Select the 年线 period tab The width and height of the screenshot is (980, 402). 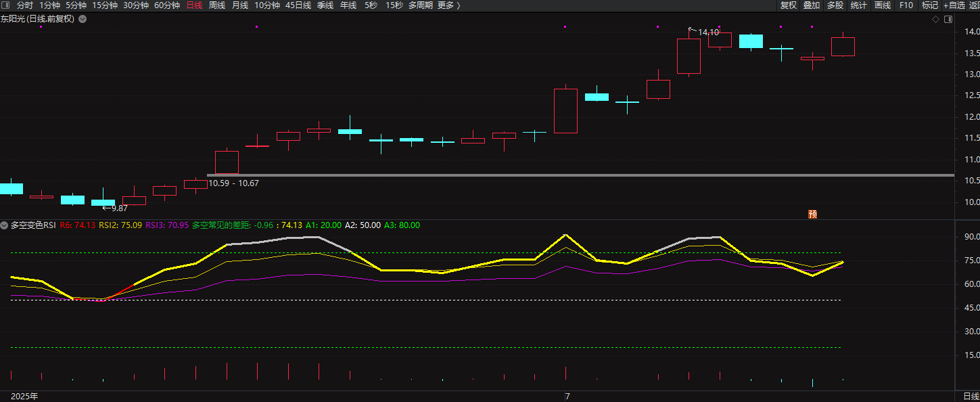click(x=348, y=5)
